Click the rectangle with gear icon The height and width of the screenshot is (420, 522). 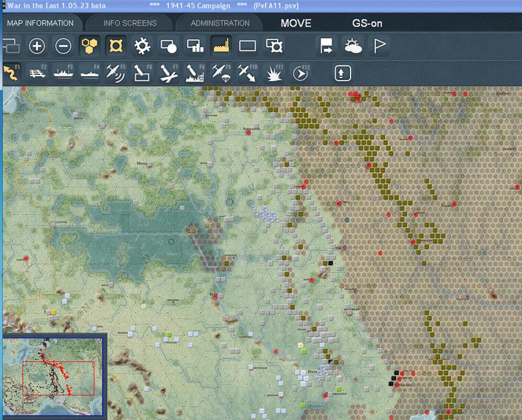(x=275, y=46)
